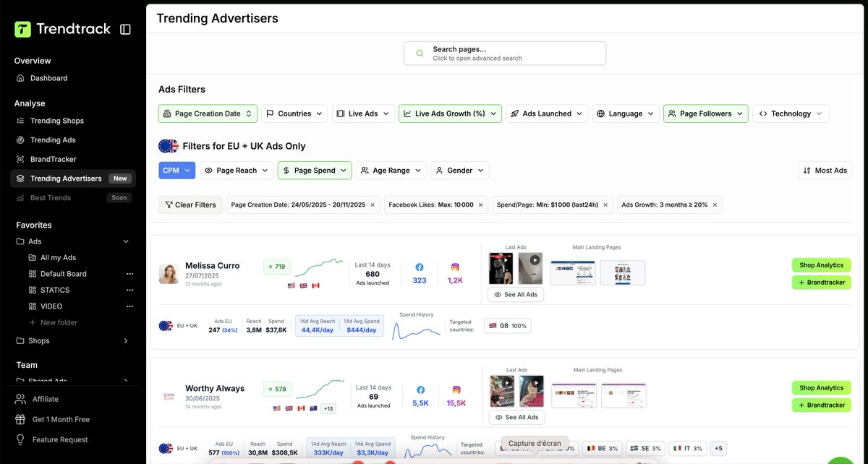868x464 pixels.
Task: Open options dots for STATICS board
Action: tap(130, 290)
